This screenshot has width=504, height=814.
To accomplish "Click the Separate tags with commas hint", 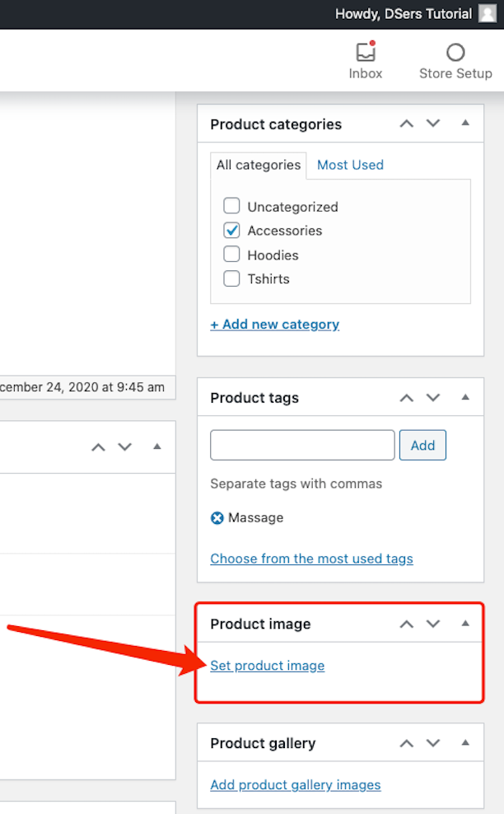I will pyautogui.click(x=296, y=484).
